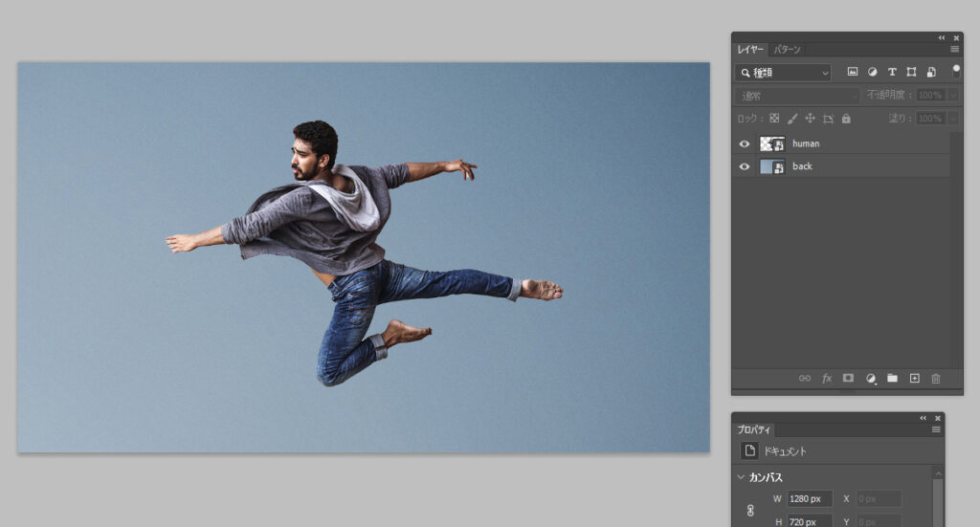Add a layer mask to the layer
The image size is (980, 527).
(848, 379)
